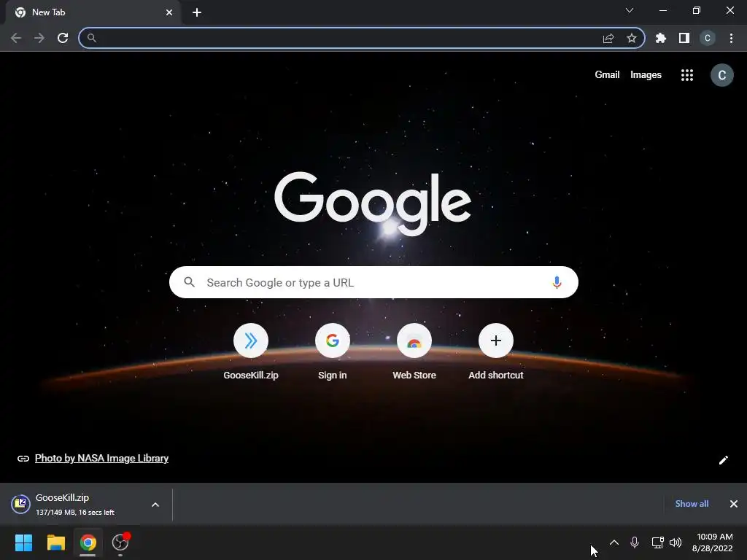The image size is (747, 560).
Task: Start voice search with the microphone
Action: (x=557, y=282)
